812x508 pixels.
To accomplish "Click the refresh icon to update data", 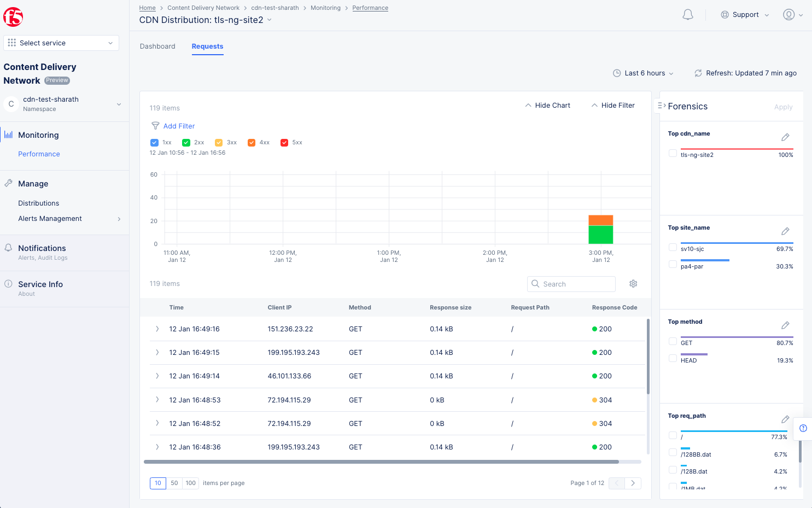I will coord(698,73).
